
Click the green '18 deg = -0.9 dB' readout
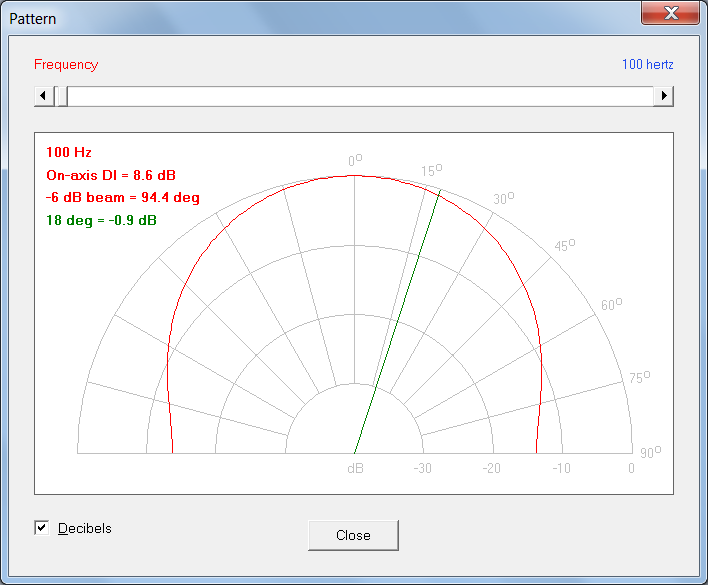click(x=101, y=220)
